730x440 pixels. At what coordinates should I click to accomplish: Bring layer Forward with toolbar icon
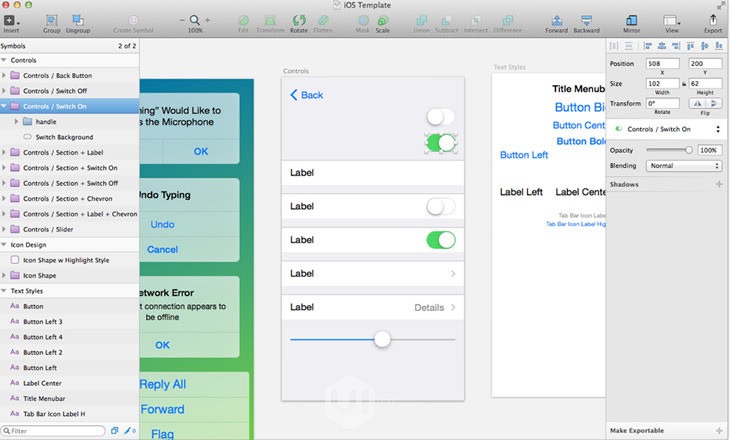(x=556, y=20)
